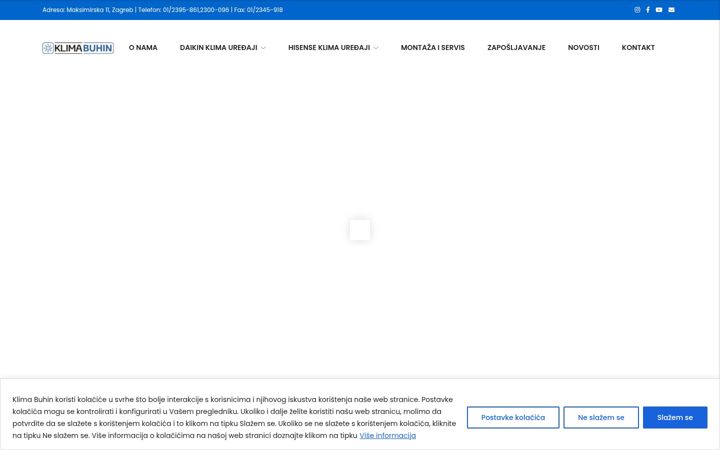This screenshot has height=450, width=720.
Task: Open the YouTube icon in top bar
Action: (x=659, y=10)
